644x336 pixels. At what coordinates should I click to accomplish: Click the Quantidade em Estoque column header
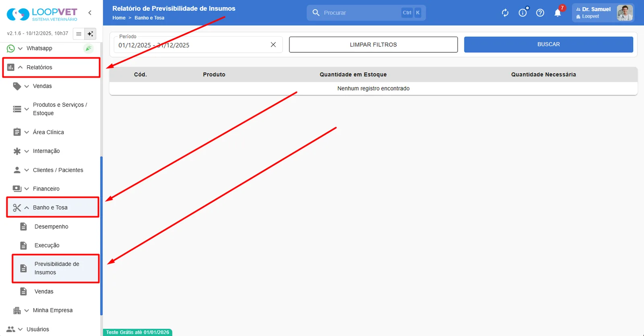[353, 75]
